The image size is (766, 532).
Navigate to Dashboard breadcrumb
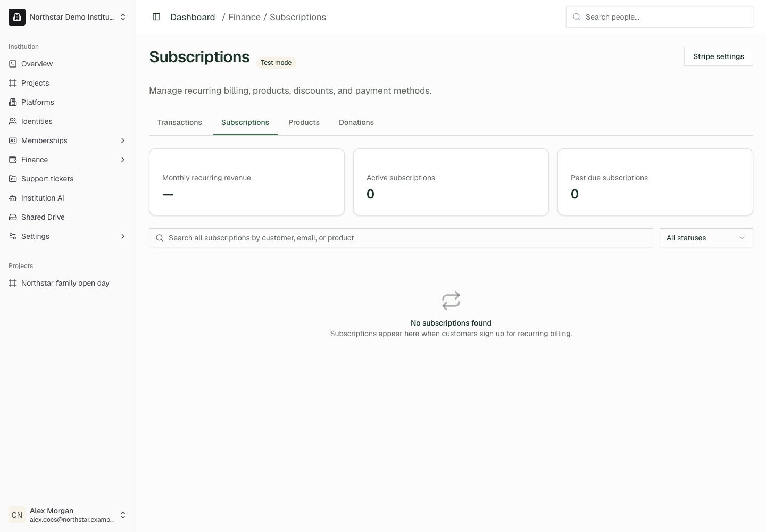click(193, 17)
